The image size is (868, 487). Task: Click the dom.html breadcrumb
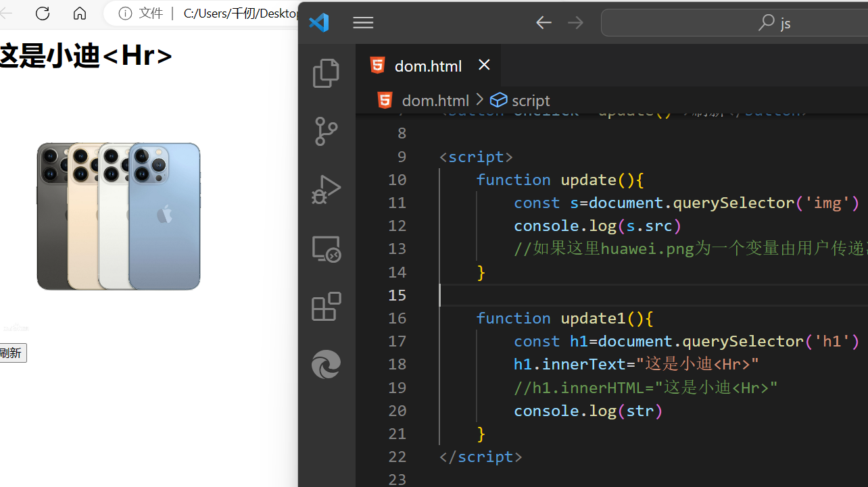click(435, 101)
